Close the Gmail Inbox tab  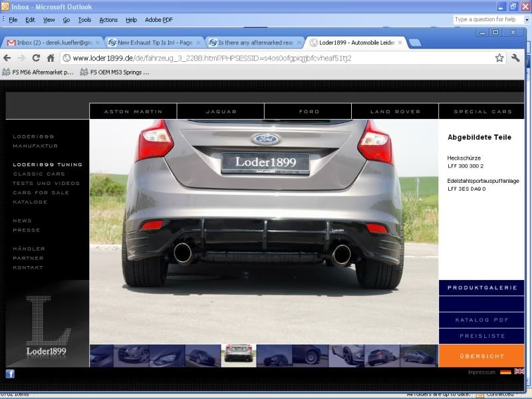pos(98,43)
